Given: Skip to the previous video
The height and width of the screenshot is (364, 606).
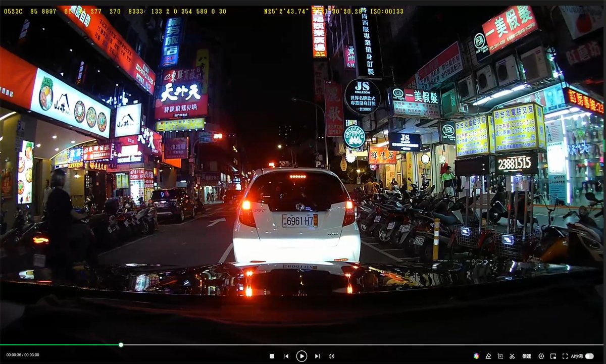Looking at the screenshot, I should (x=286, y=356).
